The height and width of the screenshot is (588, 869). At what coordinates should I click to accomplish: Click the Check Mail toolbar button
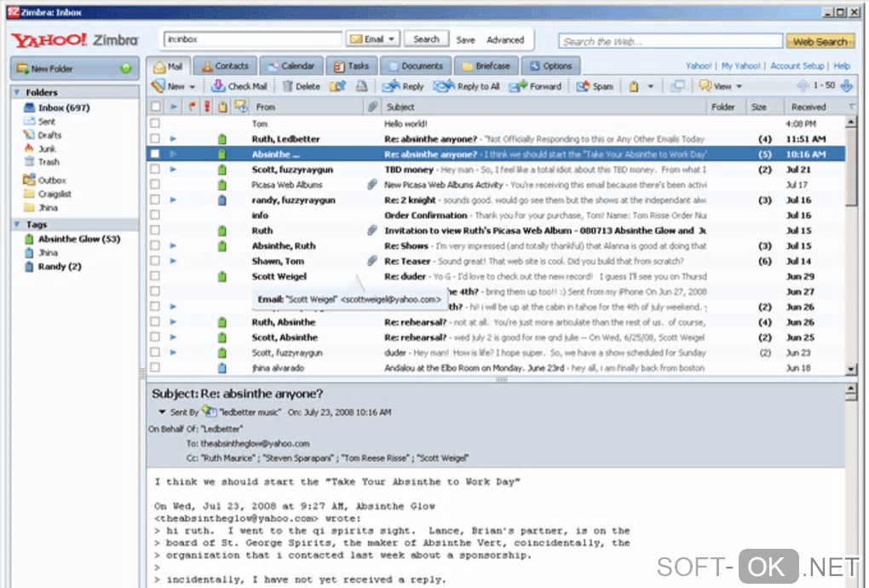(239, 86)
